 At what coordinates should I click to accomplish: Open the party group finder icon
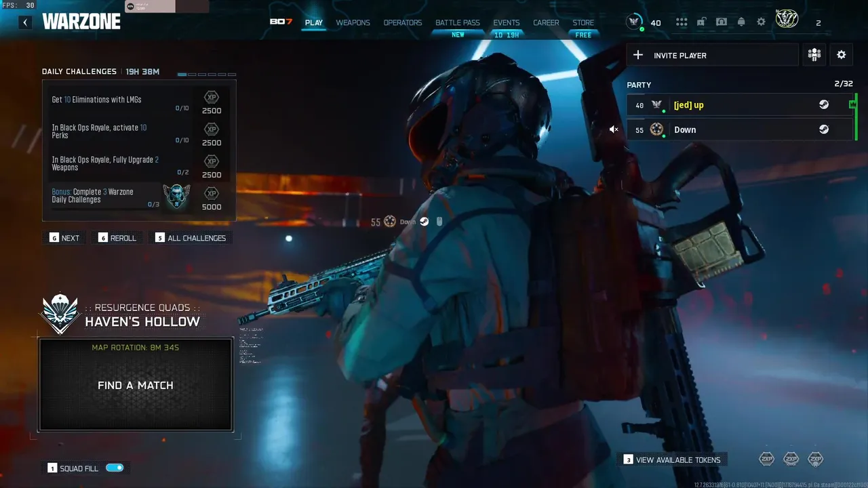coord(814,55)
